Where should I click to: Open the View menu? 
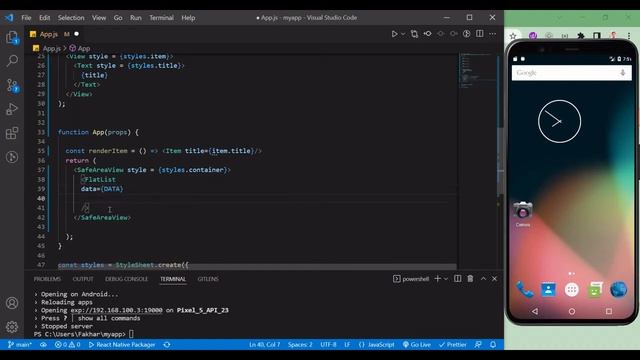pos(99,18)
